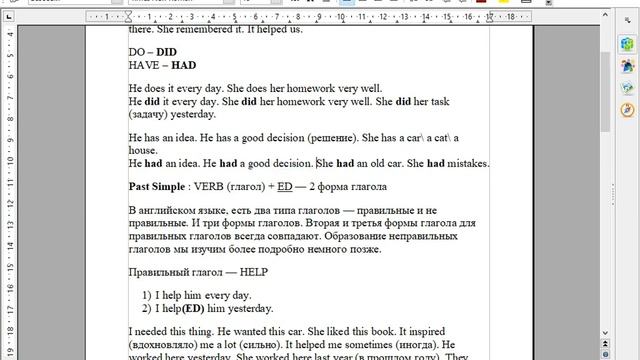Screen dimensions: 640x360
Task: Click the number 10 on the horizontal ruler
Action: (x=340, y=17)
